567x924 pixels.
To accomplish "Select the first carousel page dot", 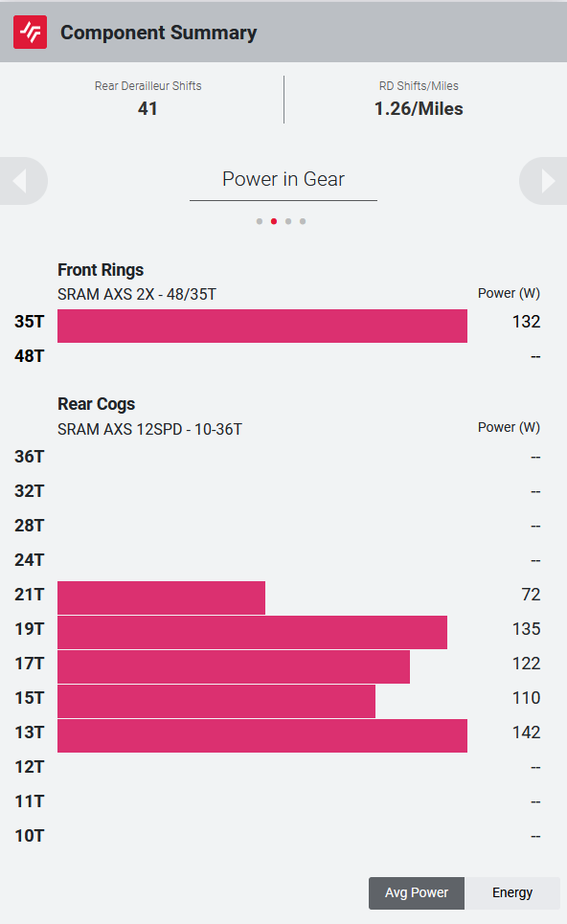I will click(x=260, y=221).
